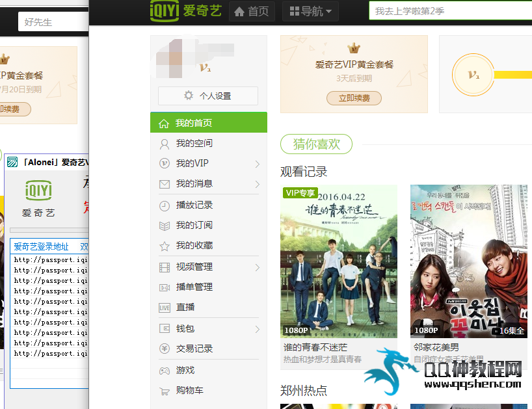The image size is (532, 409).
Task: Open the 谁的青春不迷茫 title link
Action: click(315, 347)
